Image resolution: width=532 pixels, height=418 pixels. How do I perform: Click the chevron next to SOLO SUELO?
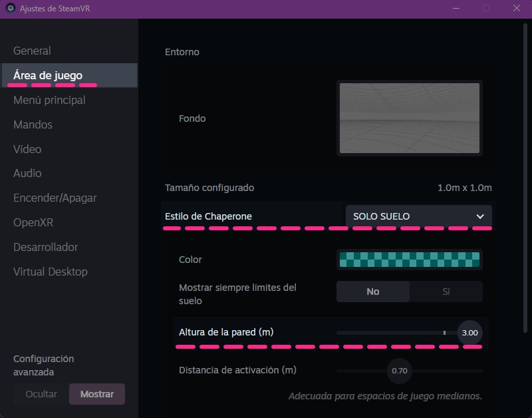pyautogui.click(x=480, y=216)
